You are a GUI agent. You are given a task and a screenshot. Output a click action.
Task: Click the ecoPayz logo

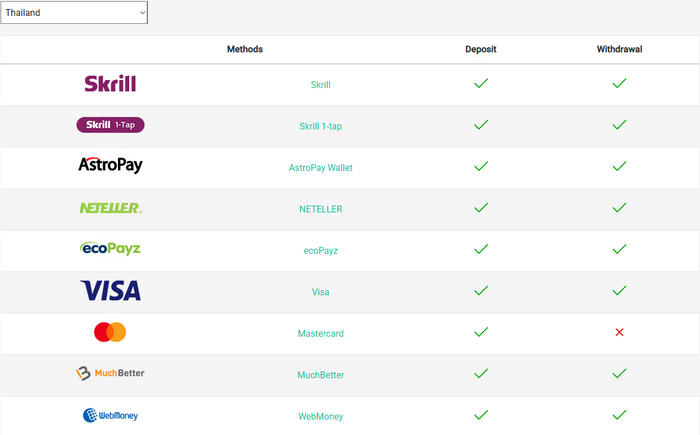click(x=110, y=249)
